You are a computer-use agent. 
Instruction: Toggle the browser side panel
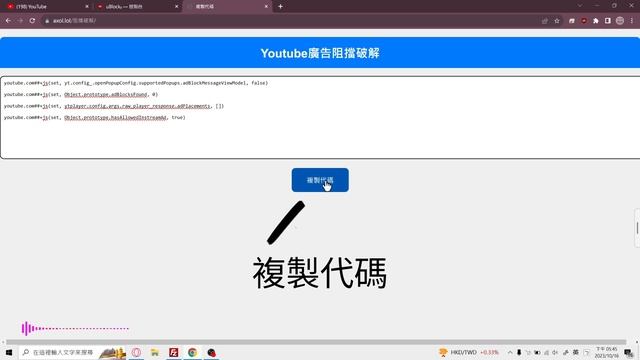pyautogui.click(x=608, y=21)
